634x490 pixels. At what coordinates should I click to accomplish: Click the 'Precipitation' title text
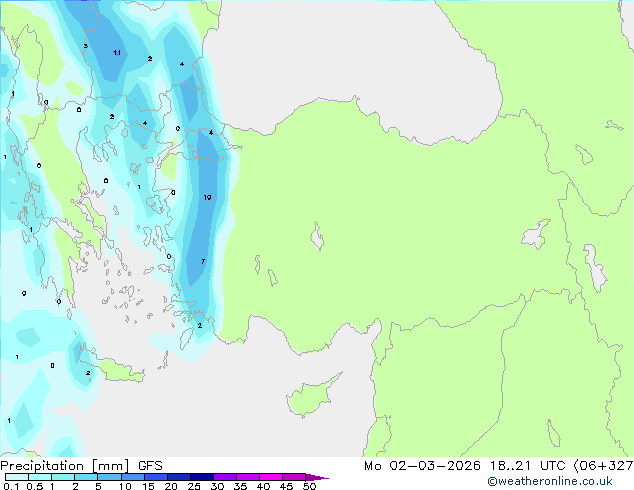pyautogui.click(x=42, y=466)
